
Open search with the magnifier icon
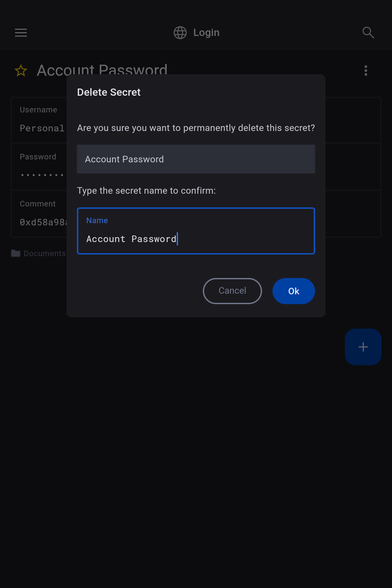[368, 33]
